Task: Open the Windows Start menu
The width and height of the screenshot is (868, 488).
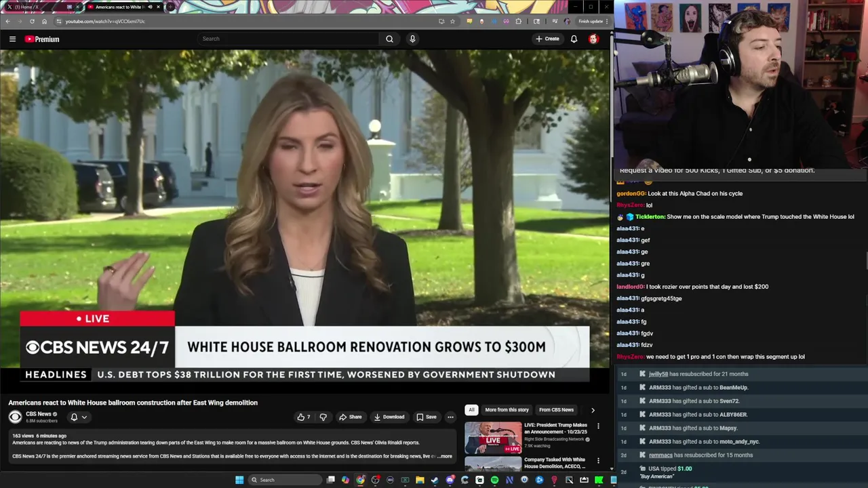Action: point(239,480)
